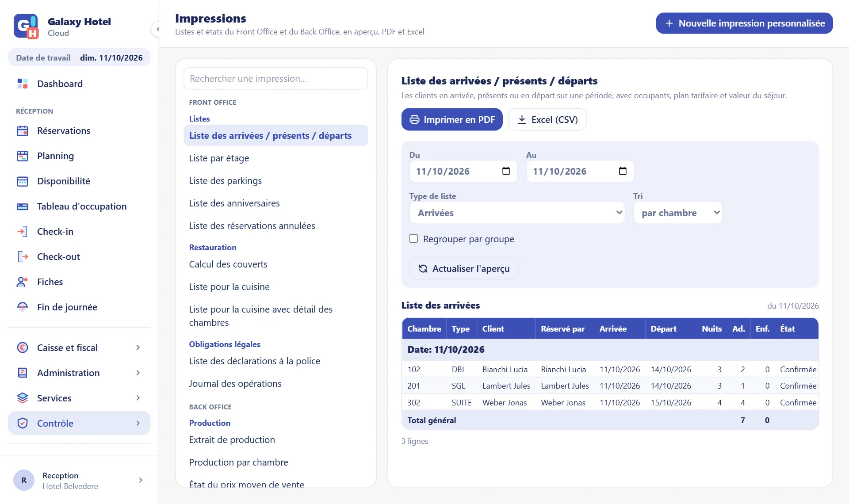The height and width of the screenshot is (504, 849).
Task: Click the Réservations calendar icon
Action: click(x=23, y=131)
